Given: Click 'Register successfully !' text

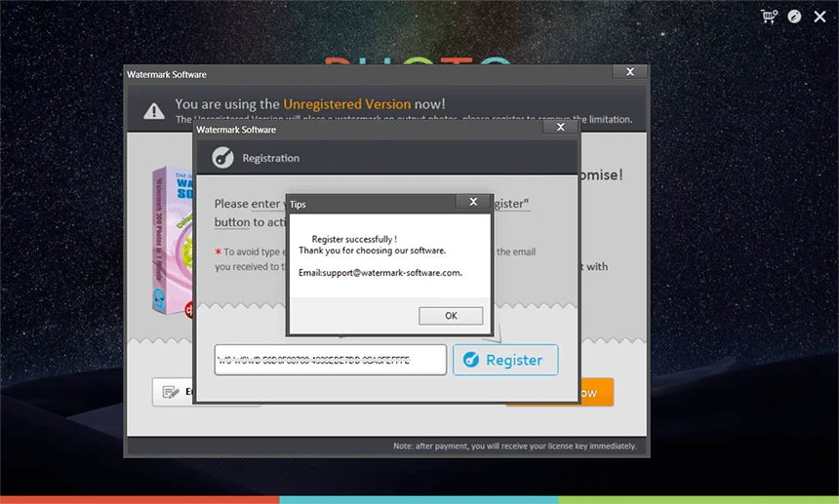Looking at the screenshot, I should click(354, 239).
